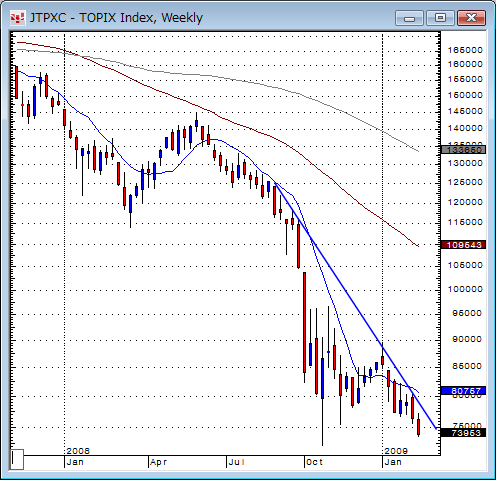Click the 2009 year label on the time axis
The image size is (496, 480).
(x=396, y=451)
